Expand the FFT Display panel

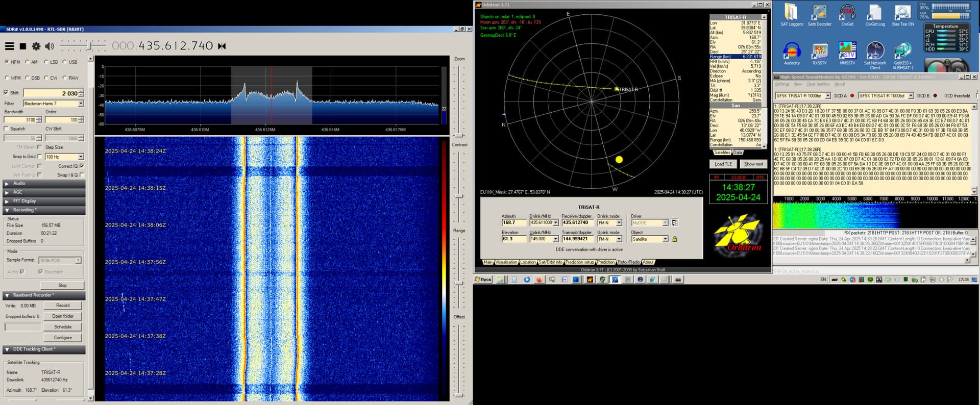pyautogui.click(x=44, y=201)
